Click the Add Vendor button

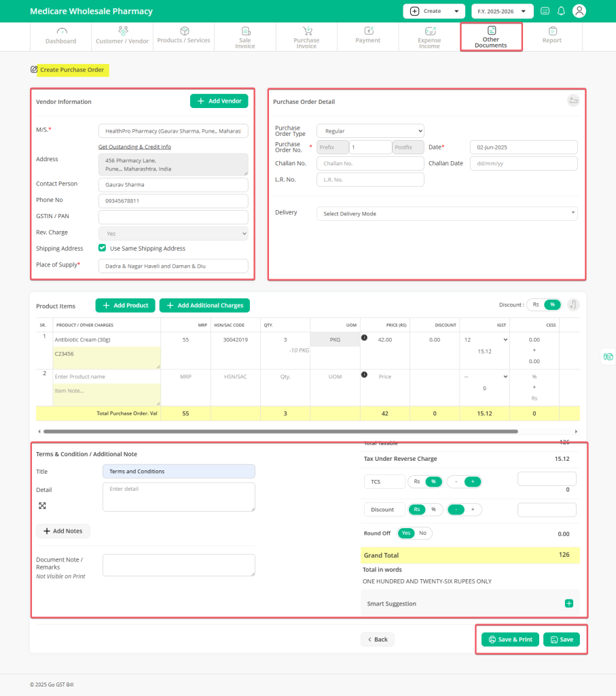pyautogui.click(x=219, y=101)
